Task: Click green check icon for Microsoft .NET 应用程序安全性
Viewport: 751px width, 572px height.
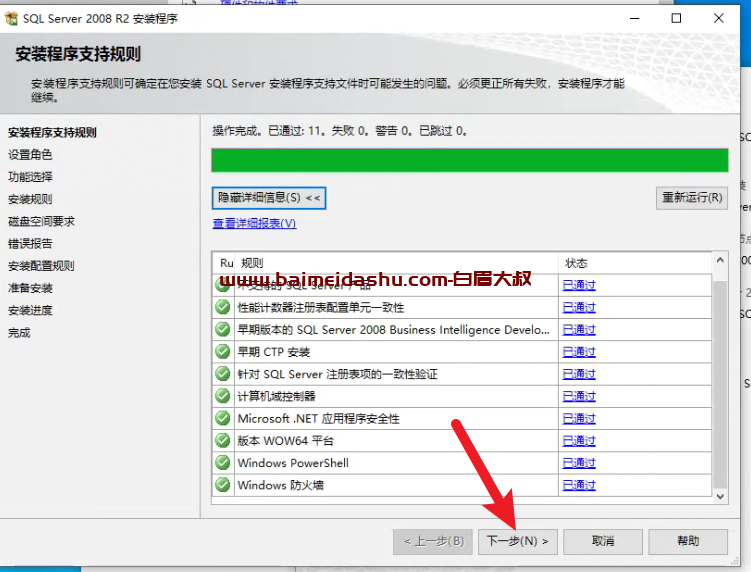Action: (x=223, y=418)
